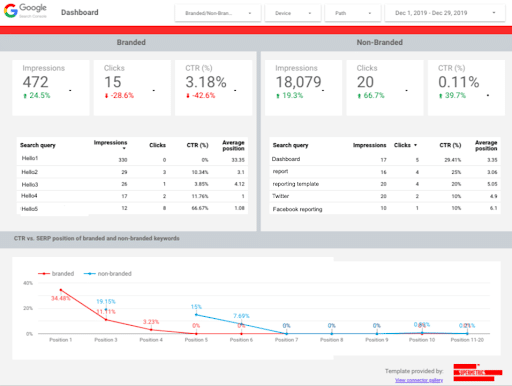Select the Facebook reporting query row

[385, 208]
